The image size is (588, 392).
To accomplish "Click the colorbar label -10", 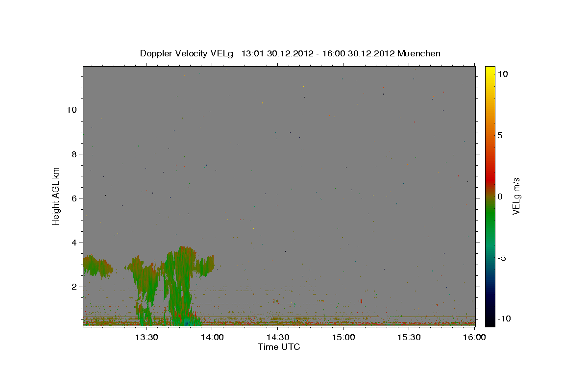I will 504,318.
